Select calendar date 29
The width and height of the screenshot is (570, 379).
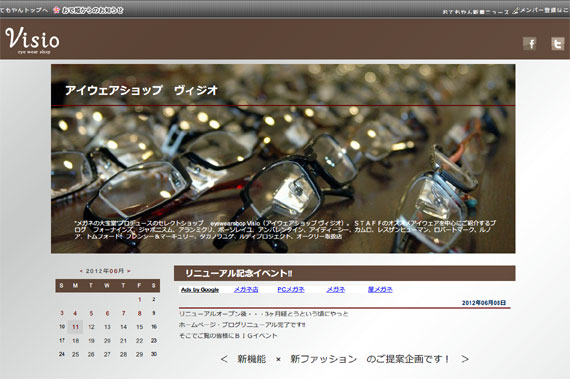coord(140,354)
